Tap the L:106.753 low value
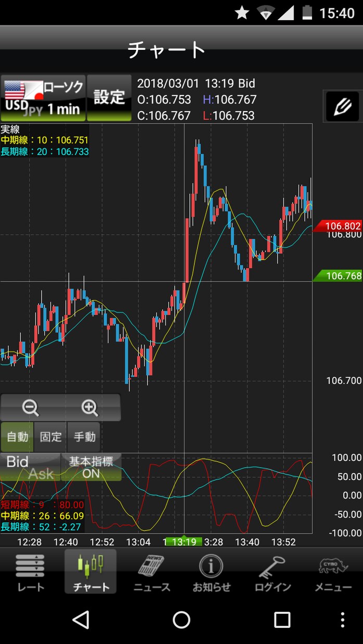This screenshot has height=644, width=363. point(229,115)
